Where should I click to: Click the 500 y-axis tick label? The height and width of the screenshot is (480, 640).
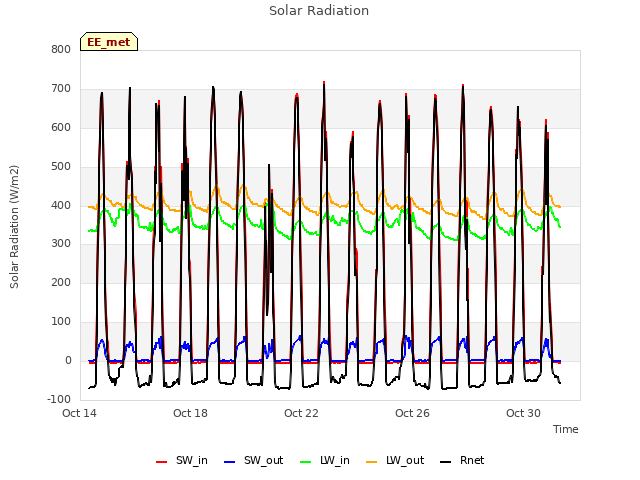(61, 167)
